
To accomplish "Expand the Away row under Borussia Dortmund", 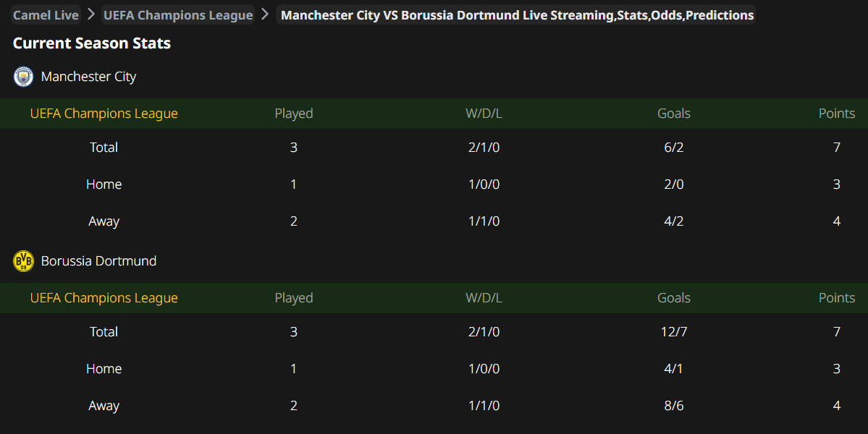I will coord(104,405).
